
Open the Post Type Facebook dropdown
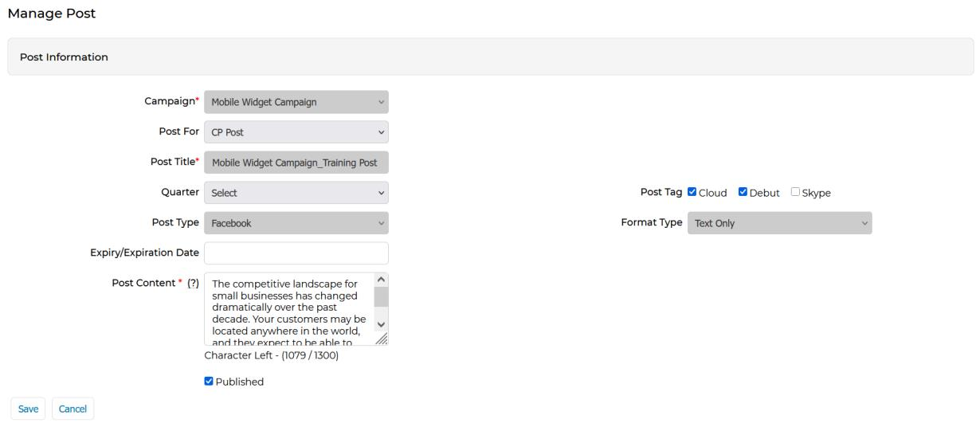tap(296, 223)
